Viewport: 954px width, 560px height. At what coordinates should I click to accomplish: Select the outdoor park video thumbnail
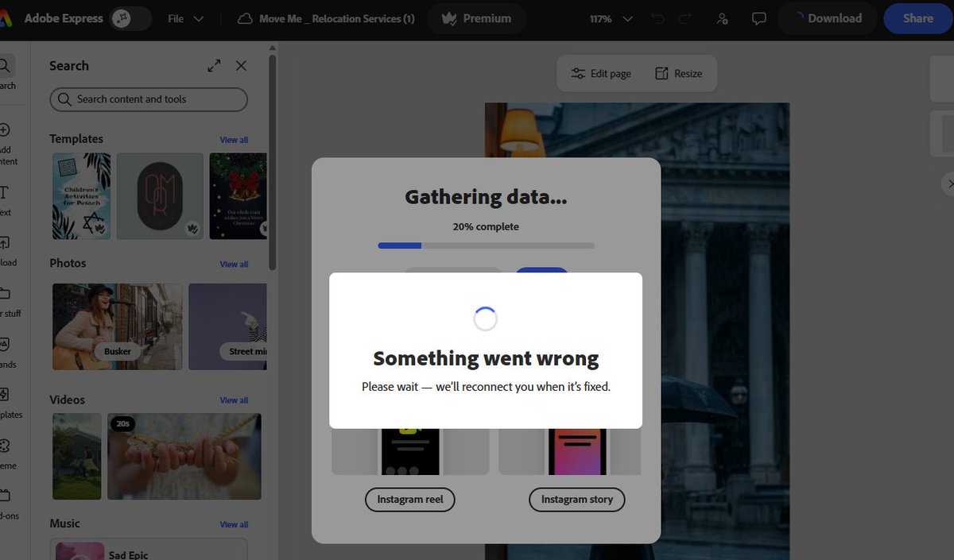77,456
